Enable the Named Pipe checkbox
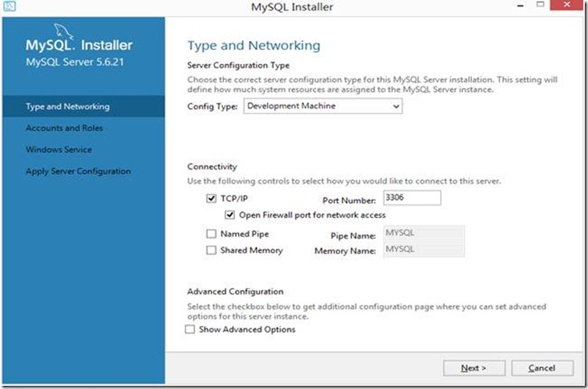Image resolution: width=588 pixels, height=389 pixels. pyautogui.click(x=211, y=234)
